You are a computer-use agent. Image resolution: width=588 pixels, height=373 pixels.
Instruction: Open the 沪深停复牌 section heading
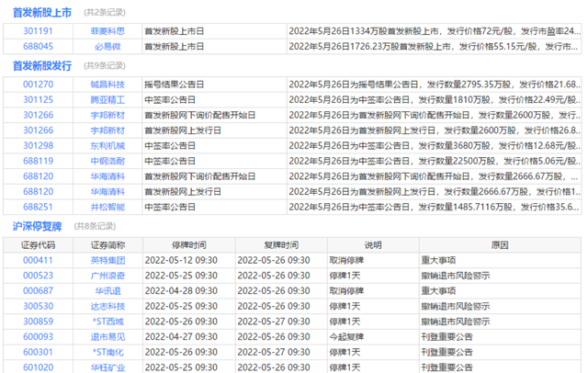(x=37, y=226)
